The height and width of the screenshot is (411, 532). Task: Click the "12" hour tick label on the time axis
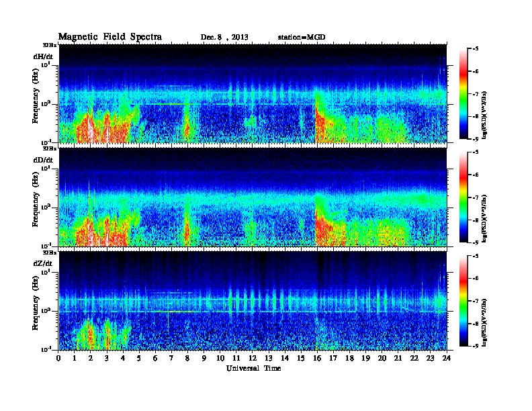[x=253, y=358]
